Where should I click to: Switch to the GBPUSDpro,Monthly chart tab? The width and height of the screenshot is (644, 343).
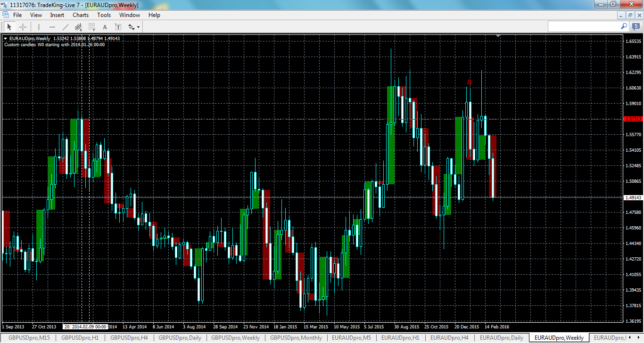click(x=296, y=338)
